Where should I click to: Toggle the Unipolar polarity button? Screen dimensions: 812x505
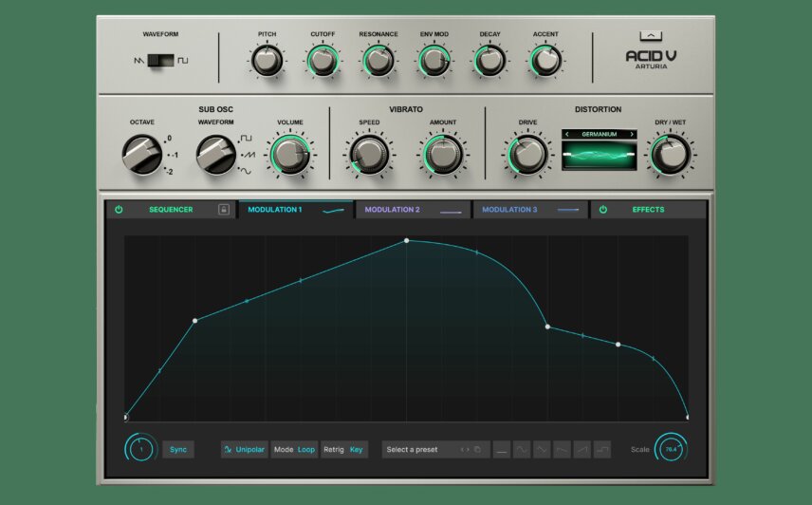pyautogui.click(x=244, y=450)
